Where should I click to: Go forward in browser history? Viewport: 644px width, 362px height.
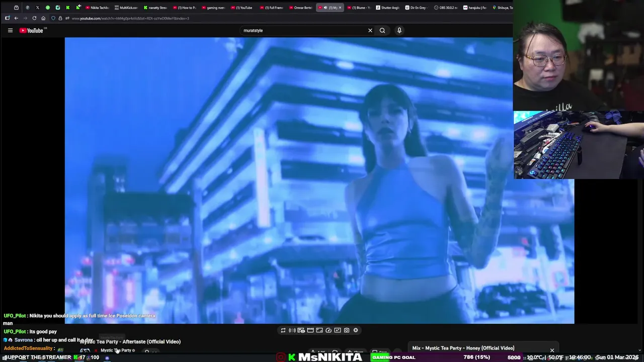(25, 18)
